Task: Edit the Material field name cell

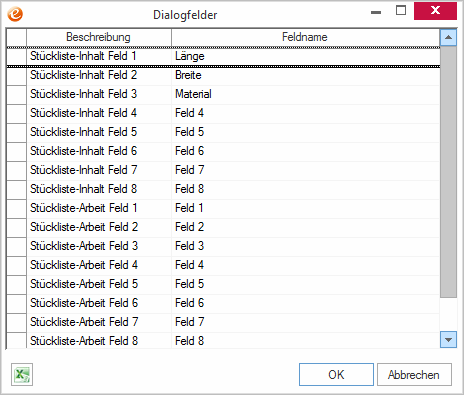Action: coord(305,94)
